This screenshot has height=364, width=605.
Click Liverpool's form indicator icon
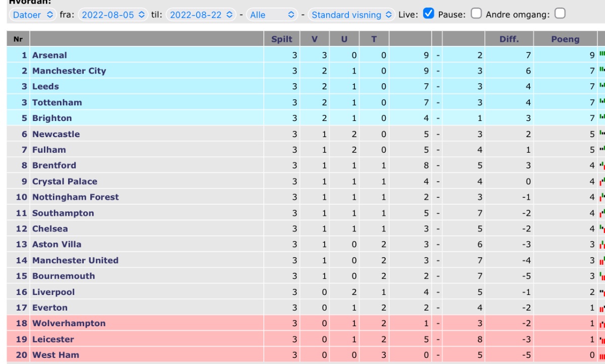point(602,292)
